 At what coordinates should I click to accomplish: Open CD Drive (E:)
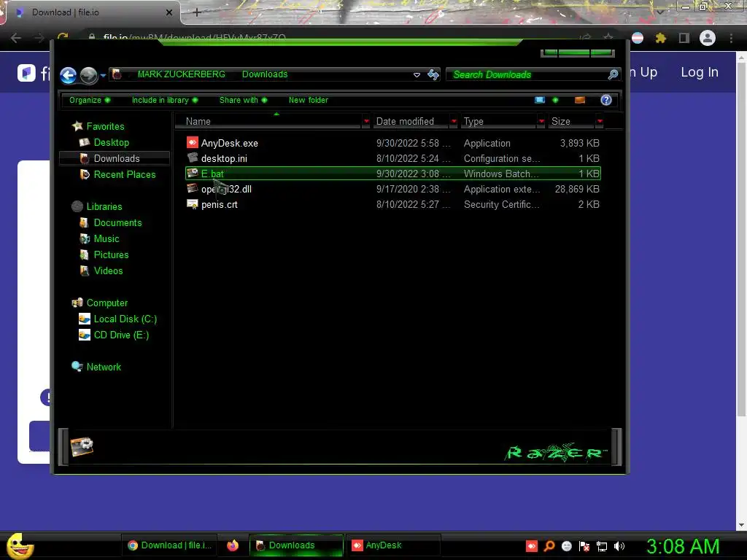[121, 335]
